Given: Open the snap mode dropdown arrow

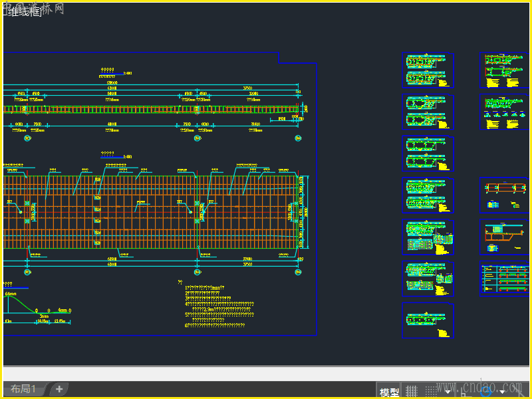Looking at the screenshot, I should click(x=448, y=392).
